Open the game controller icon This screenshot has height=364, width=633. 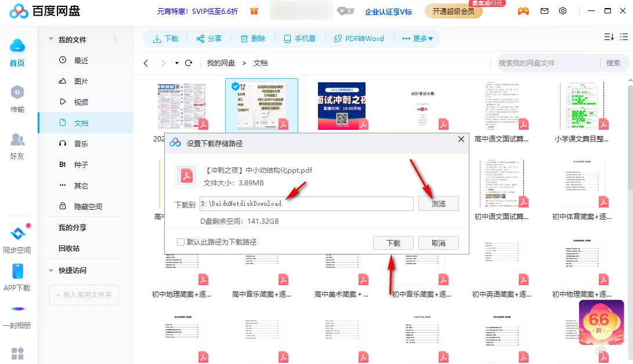coord(523,11)
